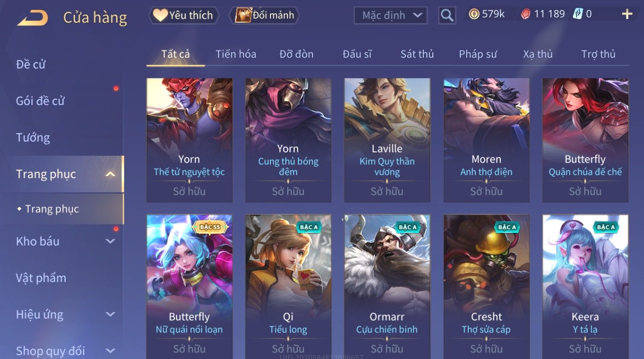Image resolution: width=644 pixels, height=359 pixels.
Task: Click the back arrow icon beside Cửa hàng
Action: [32, 18]
